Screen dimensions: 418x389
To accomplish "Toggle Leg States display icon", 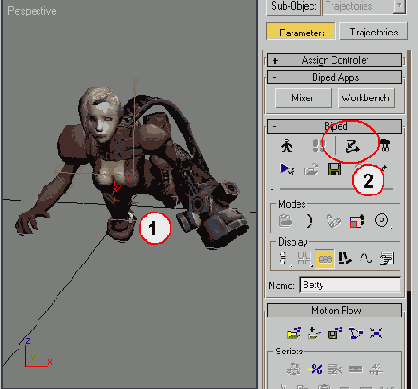I will coord(345,259).
